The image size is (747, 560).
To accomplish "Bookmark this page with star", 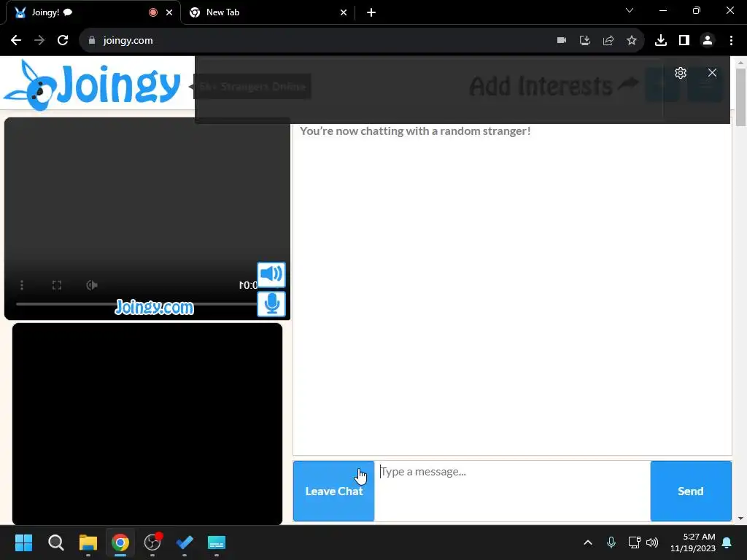I will [632, 41].
